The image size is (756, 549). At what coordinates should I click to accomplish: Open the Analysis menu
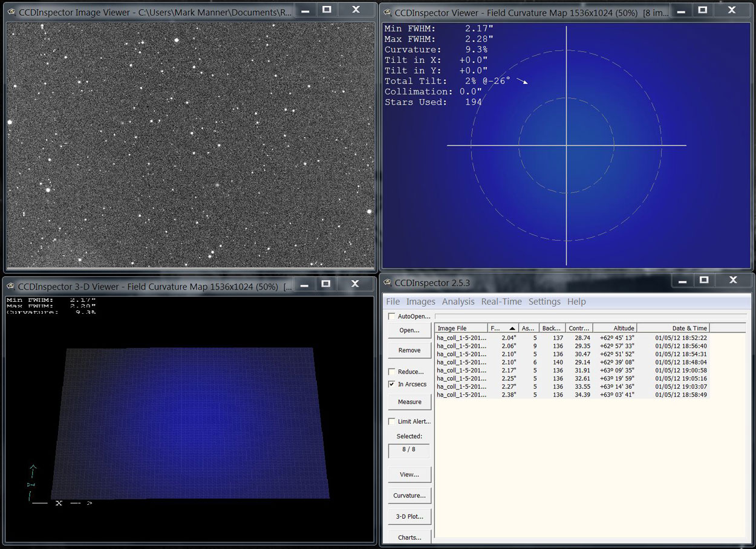[x=458, y=302]
